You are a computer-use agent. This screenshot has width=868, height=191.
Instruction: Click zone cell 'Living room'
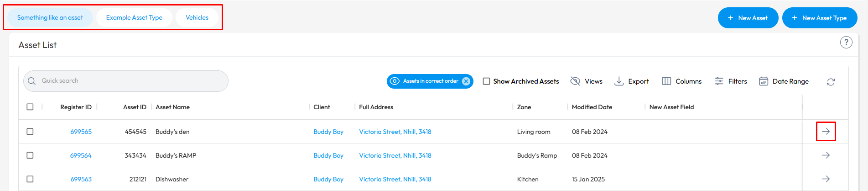[534, 132]
